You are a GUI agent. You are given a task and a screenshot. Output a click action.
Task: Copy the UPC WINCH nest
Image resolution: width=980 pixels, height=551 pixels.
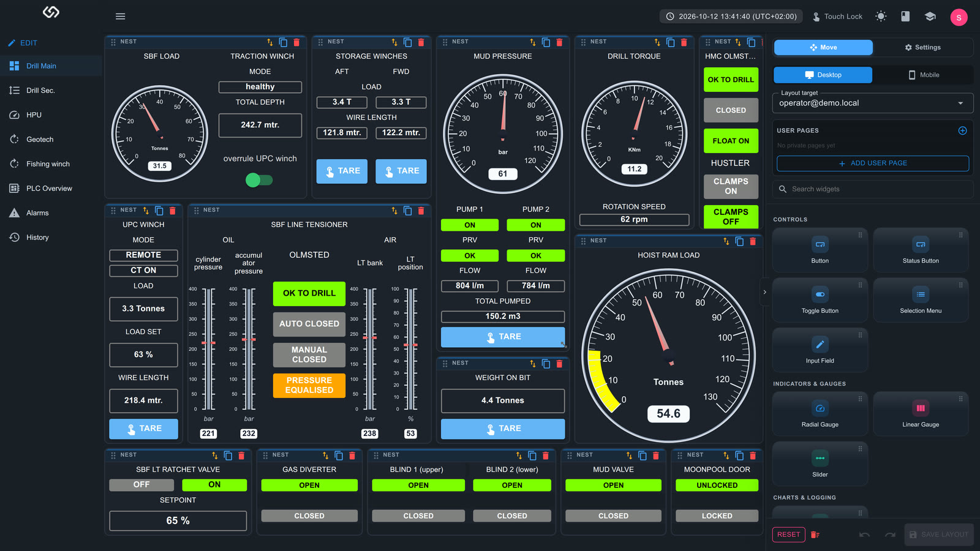point(159,211)
